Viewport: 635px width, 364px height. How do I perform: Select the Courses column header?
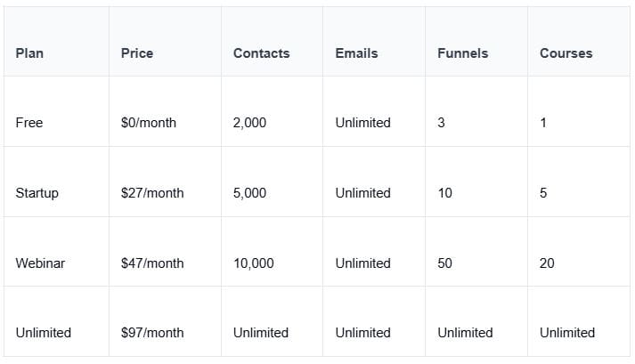[x=566, y=53]
